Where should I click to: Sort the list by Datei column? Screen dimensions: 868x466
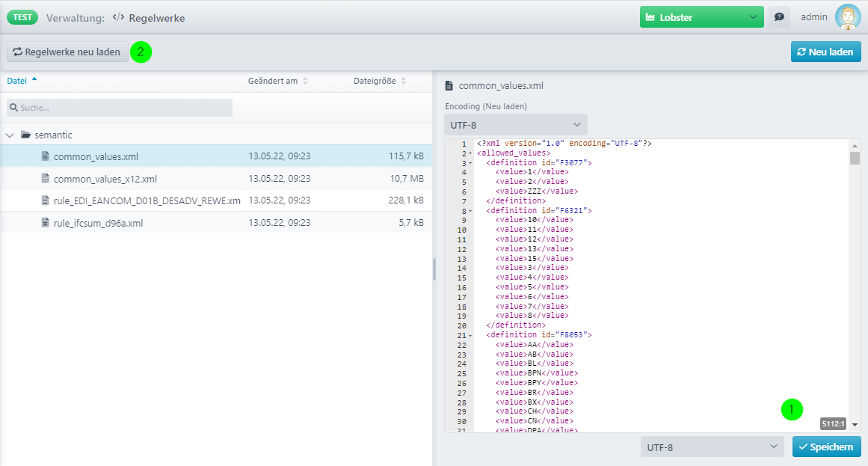(17, 81)
